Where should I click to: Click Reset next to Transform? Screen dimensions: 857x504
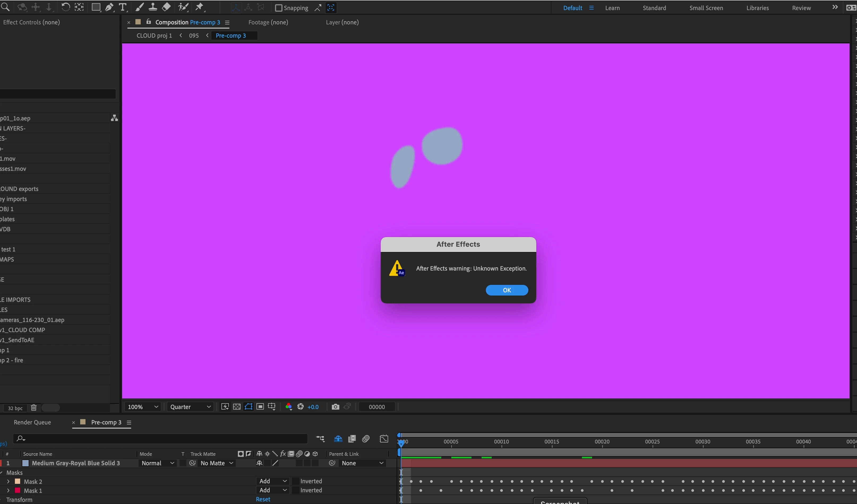(263, 499)
